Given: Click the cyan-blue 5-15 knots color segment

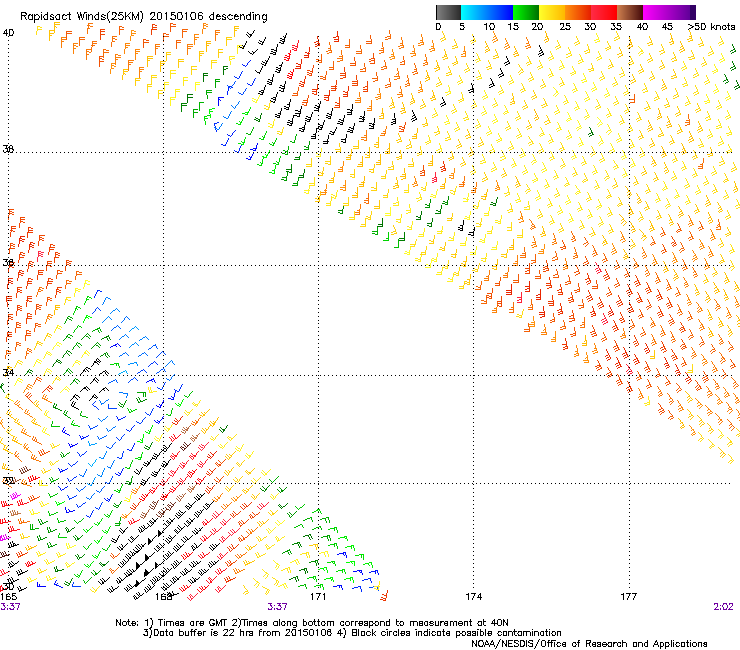Looking at the screenshot, I should pos(487,12).
